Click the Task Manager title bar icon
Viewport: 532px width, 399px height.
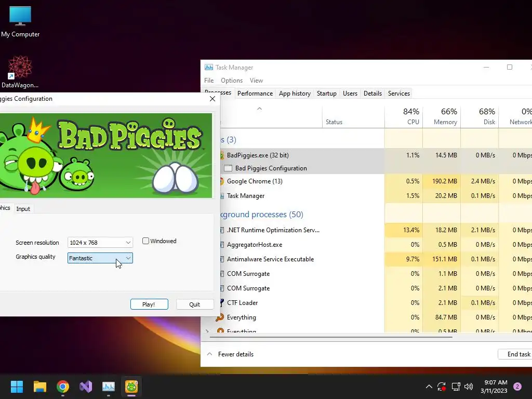(x=209, y=67)
